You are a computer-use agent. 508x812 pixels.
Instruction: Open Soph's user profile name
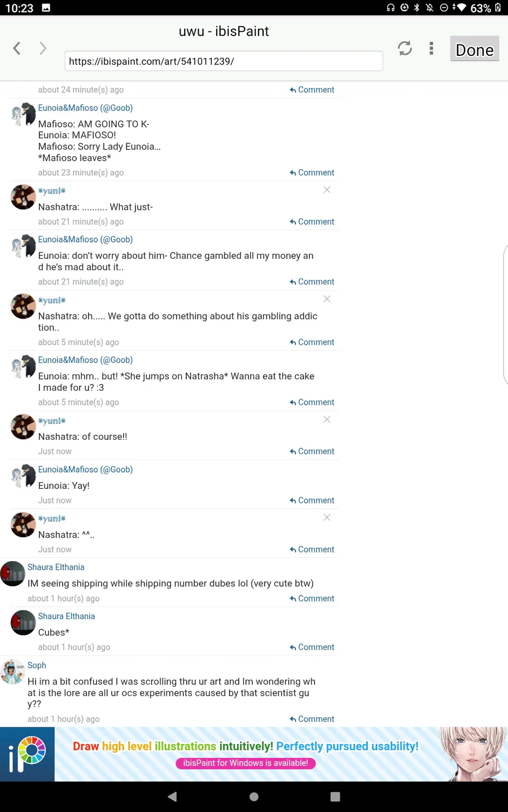point(37,665)
